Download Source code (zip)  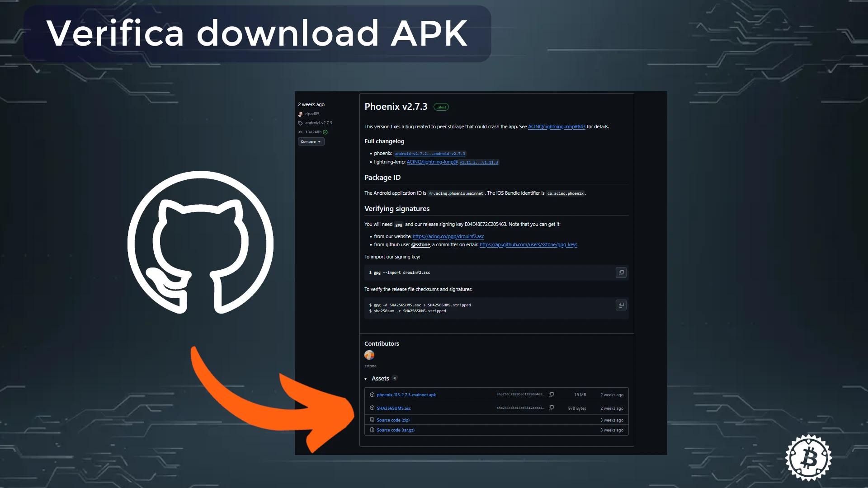393,420
